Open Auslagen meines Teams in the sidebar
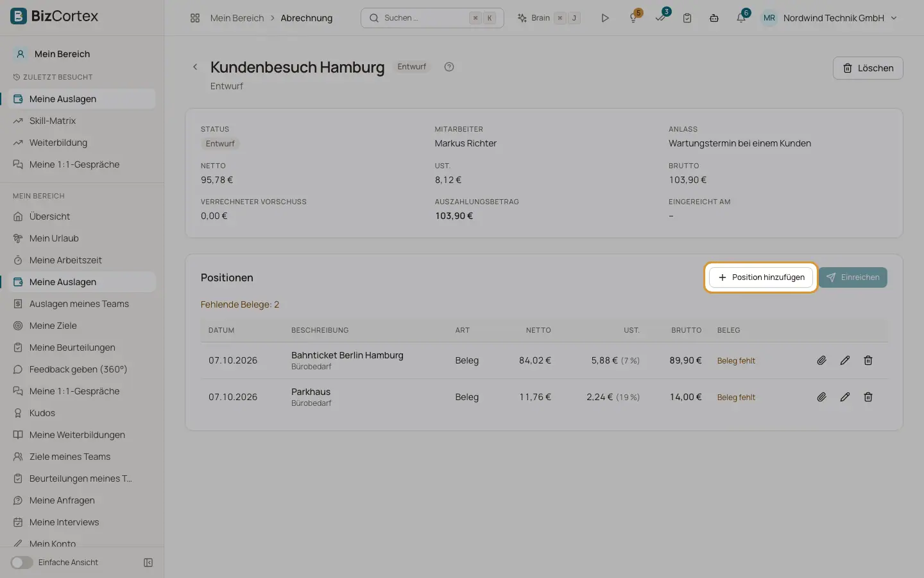924x578 pixels. [x=82, y=304]
